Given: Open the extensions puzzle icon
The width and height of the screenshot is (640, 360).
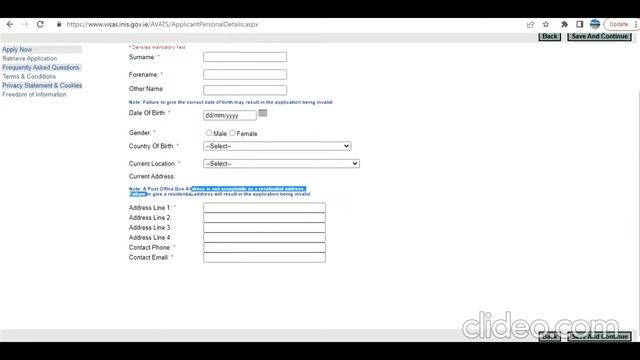Looking at the screenshot, I should click(564, 24).
